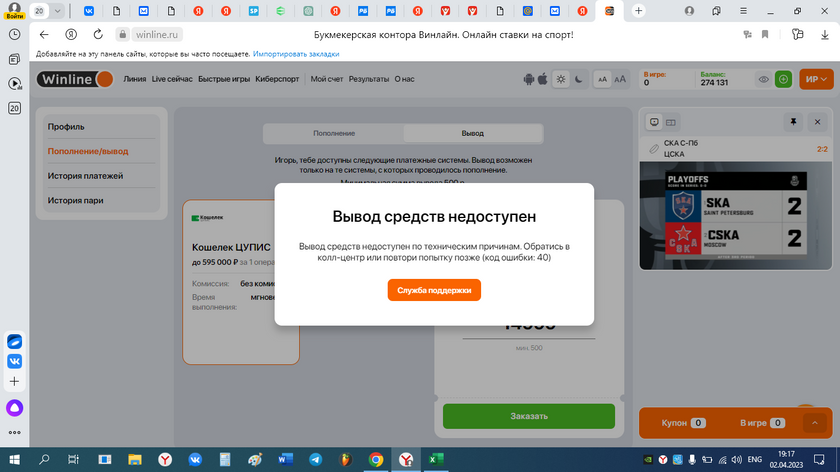Screen dimensions: 840x472
Task: Open История платежей in the sidebar
Action: pyautogui.click(x=85, y=176)
